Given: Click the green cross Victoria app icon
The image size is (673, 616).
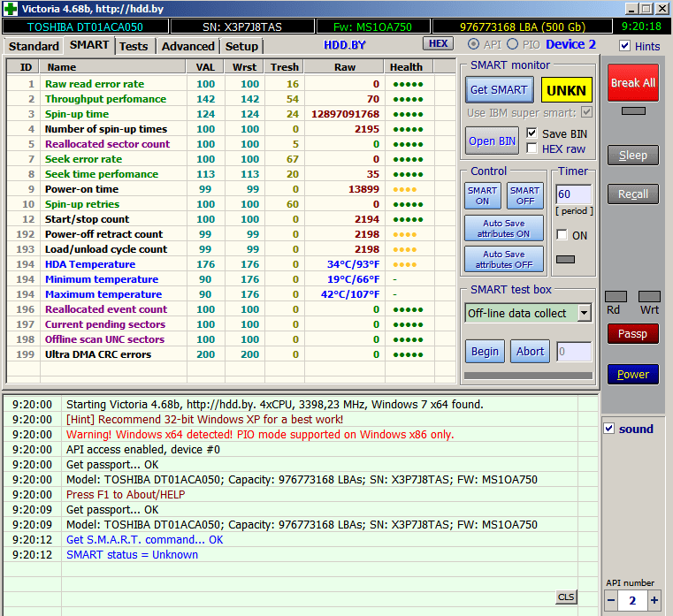Looking at the screenshot, I should (x=11, y=9).
